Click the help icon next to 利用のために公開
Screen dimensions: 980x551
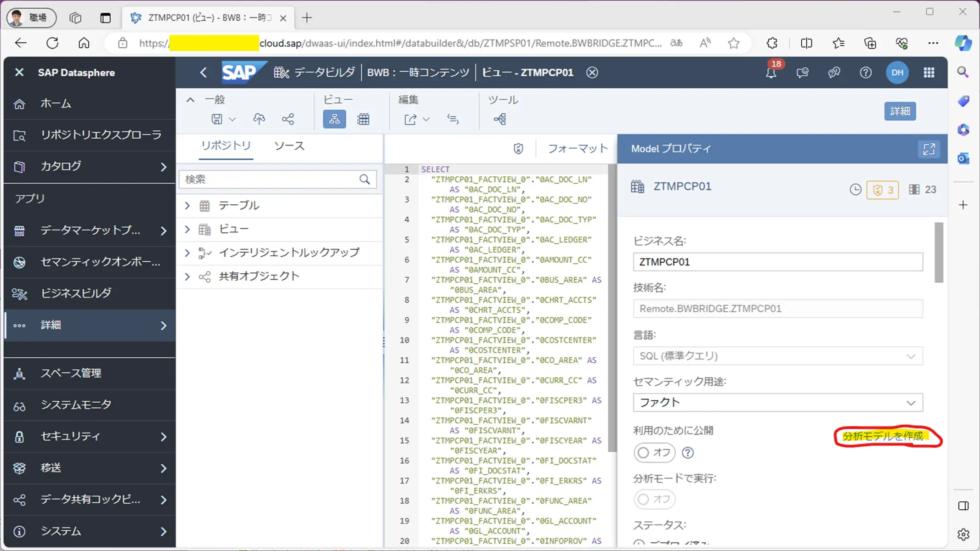pyautogui.click(x=688, y=453)
